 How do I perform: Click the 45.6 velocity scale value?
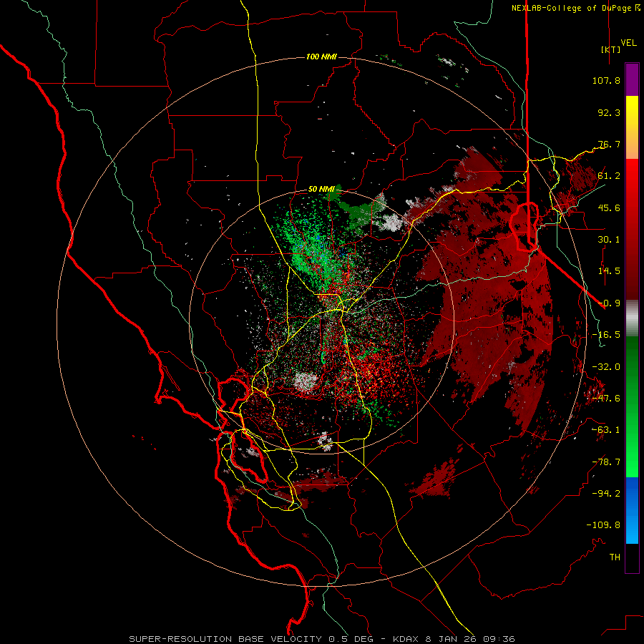[609, 208]
